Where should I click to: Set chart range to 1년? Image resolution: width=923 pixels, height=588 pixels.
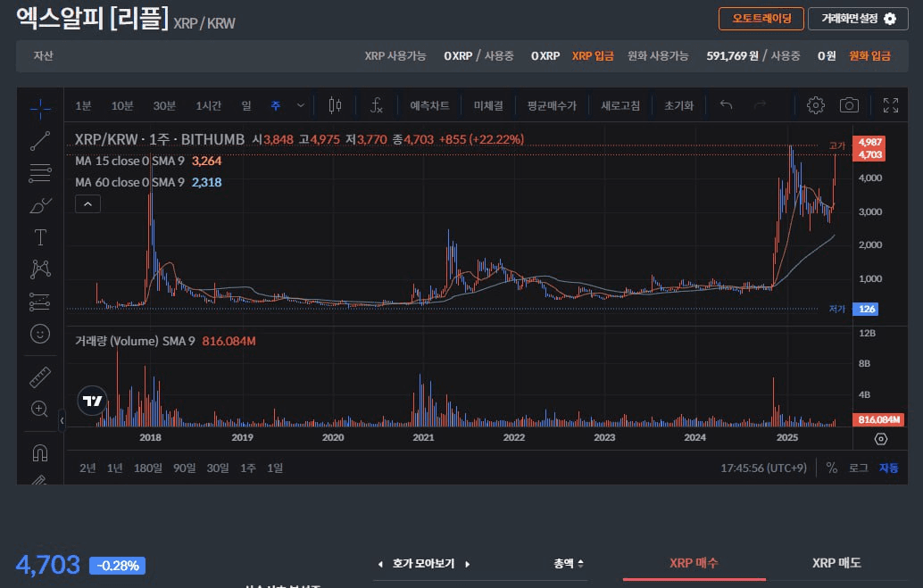click(x=115, y=468)
